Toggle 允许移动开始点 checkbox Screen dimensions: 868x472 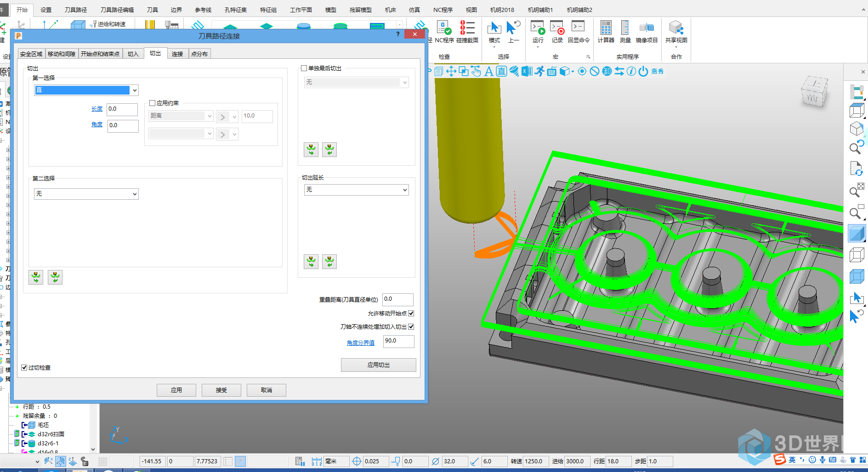pos(411,313)
